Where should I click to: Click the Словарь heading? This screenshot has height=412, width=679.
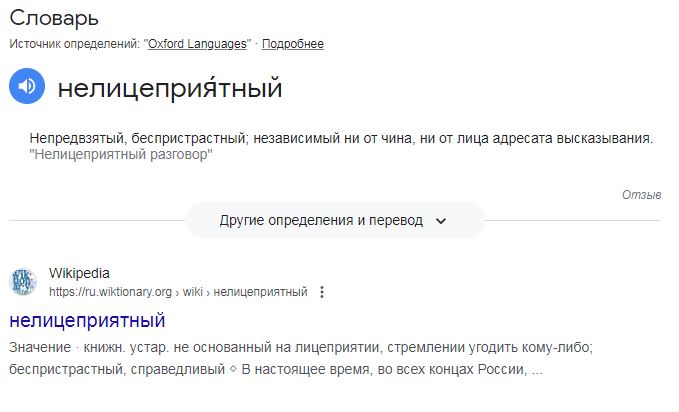coord(54,18)
